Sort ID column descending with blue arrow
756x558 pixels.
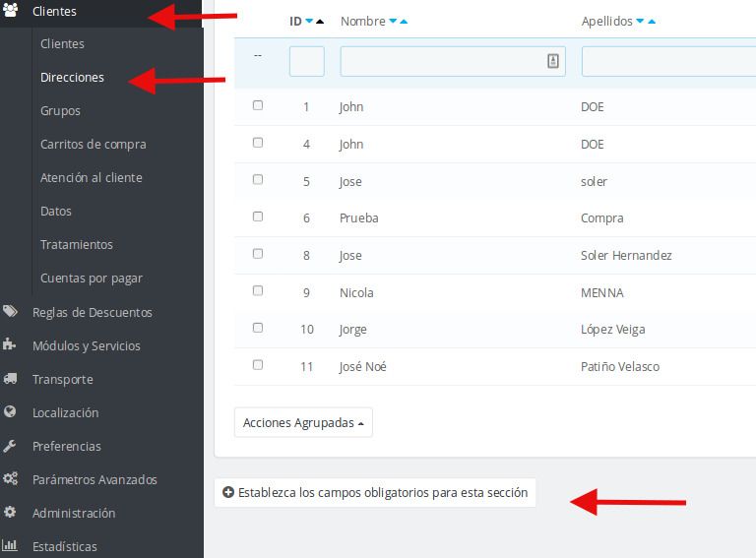(x=309, y=21)
